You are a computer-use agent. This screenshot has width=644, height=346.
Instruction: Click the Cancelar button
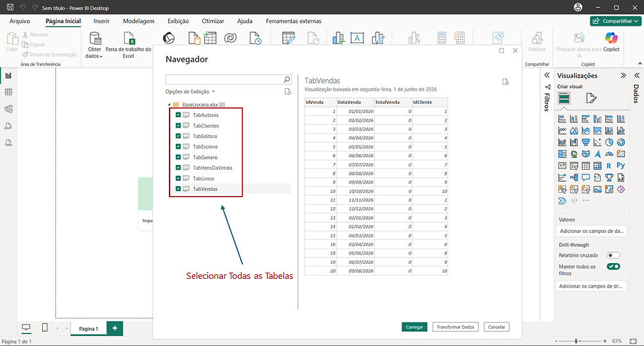[497, 327]
